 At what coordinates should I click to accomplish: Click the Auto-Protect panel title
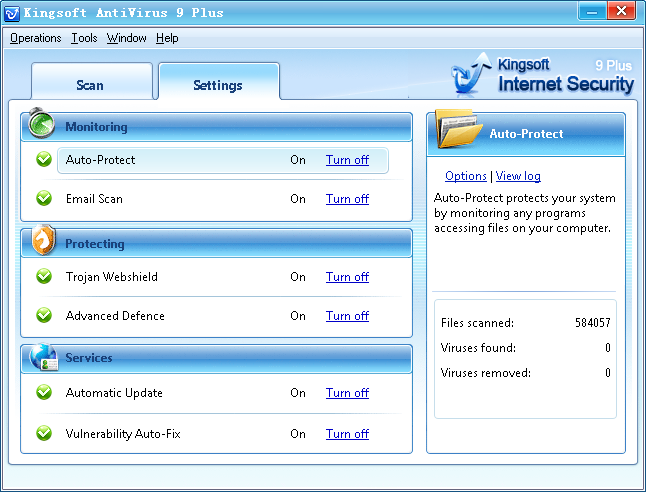[x=526, y=134]
